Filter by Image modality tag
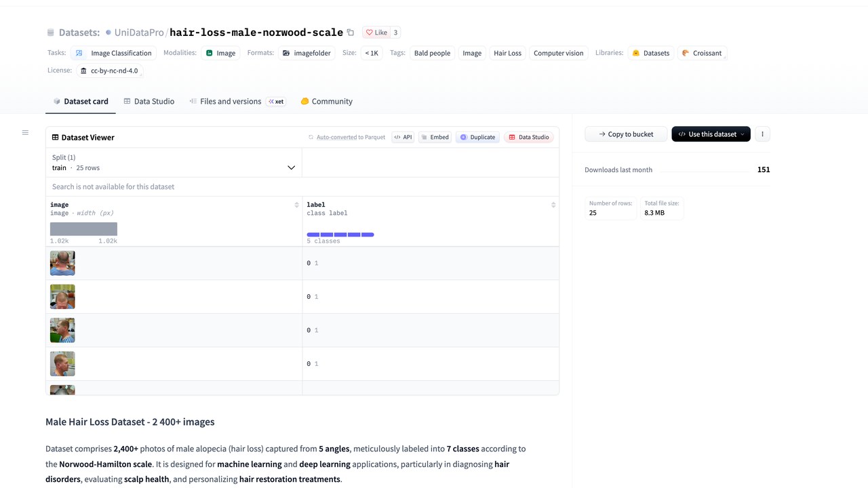This screenshot has height=488, width=868. [x=220, y=53]
